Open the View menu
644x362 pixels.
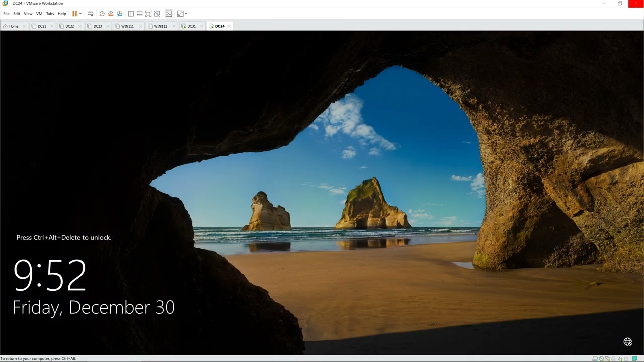pyautogui.click(x=28, y=14)
